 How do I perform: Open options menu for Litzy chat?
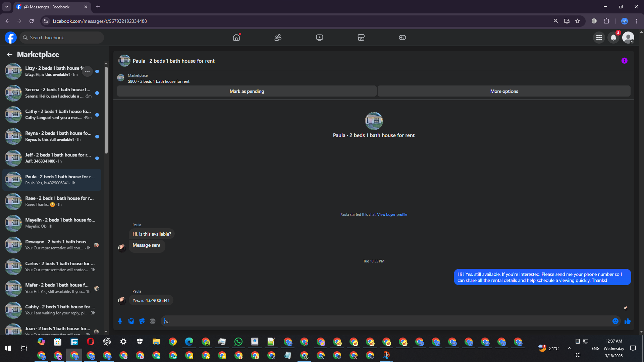coord(87,71)
